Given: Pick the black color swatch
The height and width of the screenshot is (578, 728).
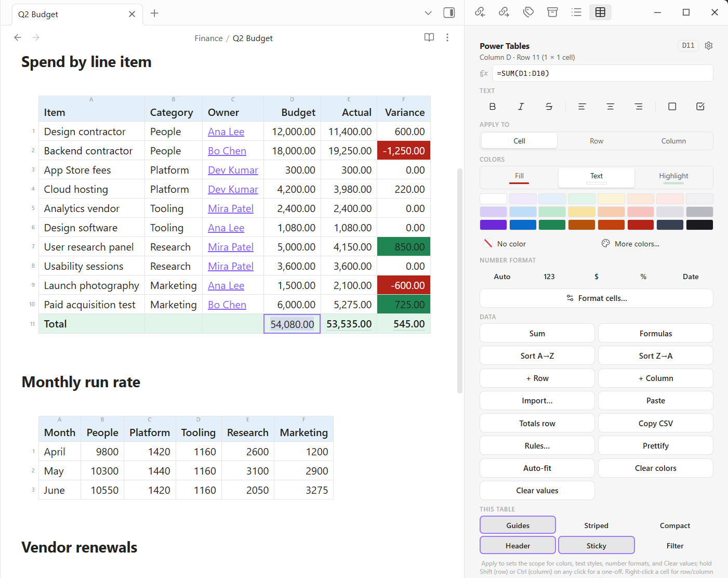Looking at the screenshot, I should click(699, 225).
